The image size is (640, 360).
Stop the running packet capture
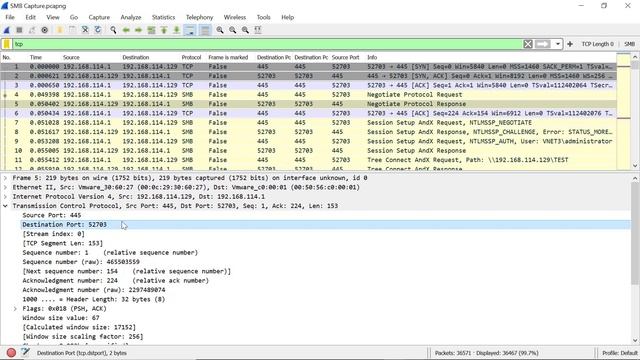(19, 30)
